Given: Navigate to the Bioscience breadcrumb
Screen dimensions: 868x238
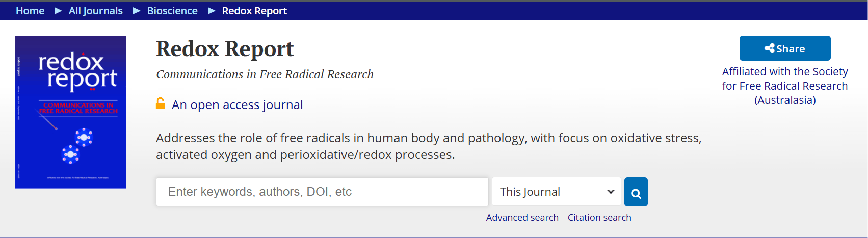Looking at the screenshot, I should (172, 11).
